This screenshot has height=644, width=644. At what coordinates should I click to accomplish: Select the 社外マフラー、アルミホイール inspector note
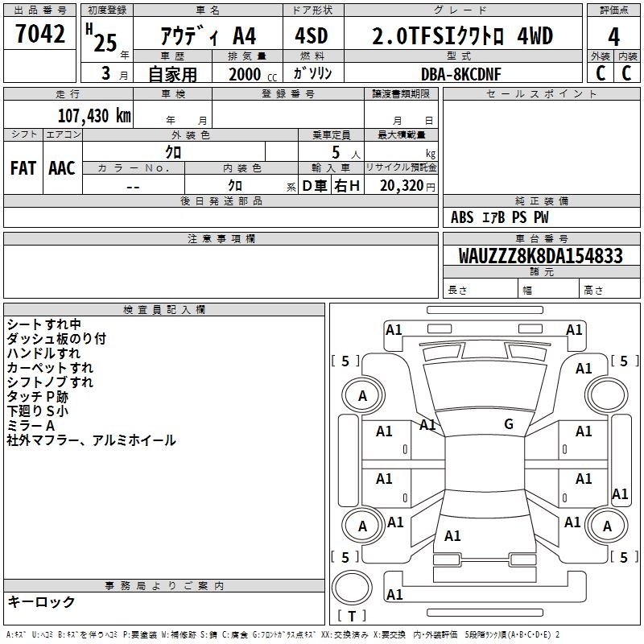click(90, 440)
